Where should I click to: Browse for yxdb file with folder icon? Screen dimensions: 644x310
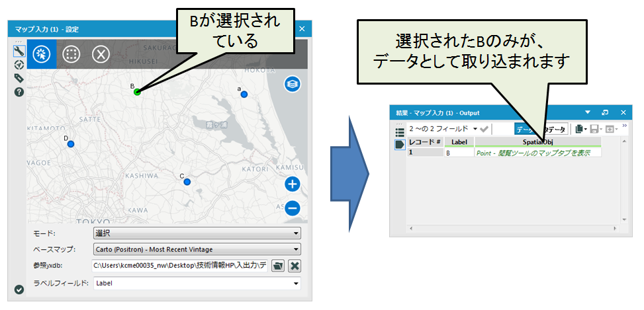coord(278,266)
